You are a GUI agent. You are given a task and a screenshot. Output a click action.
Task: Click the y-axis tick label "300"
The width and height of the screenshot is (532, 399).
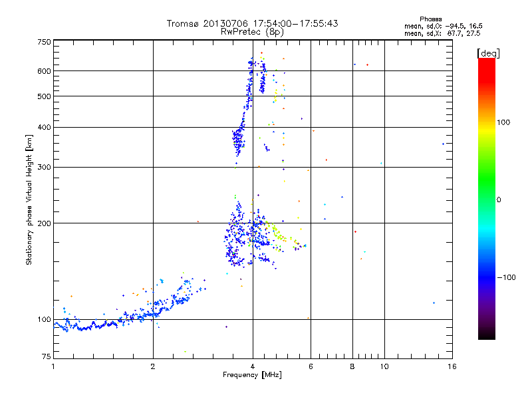click(45, 168)
